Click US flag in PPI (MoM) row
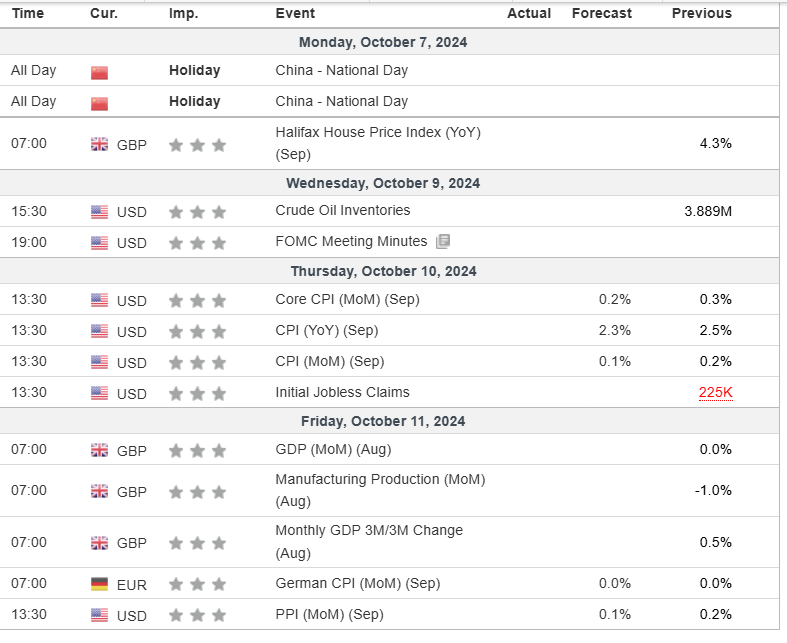 pos(99,615)
